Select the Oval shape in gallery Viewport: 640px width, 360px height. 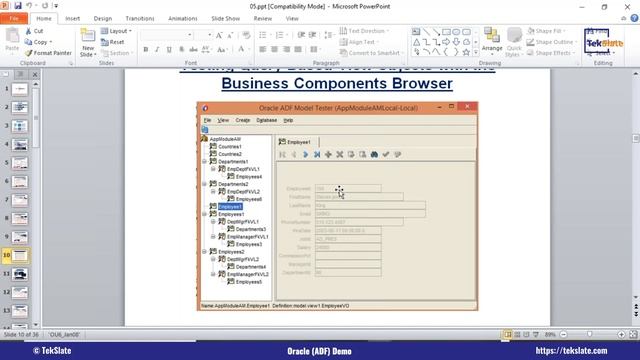coord(456,31)
